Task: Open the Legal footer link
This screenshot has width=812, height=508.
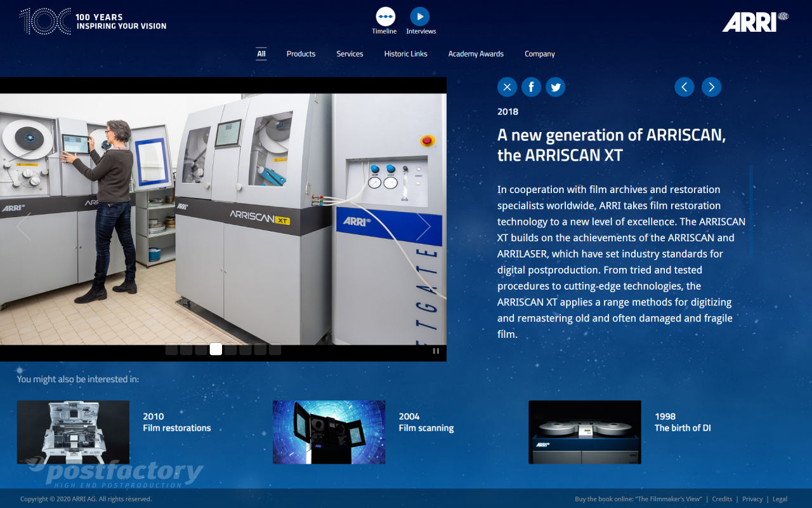Action: coord(780,499)
